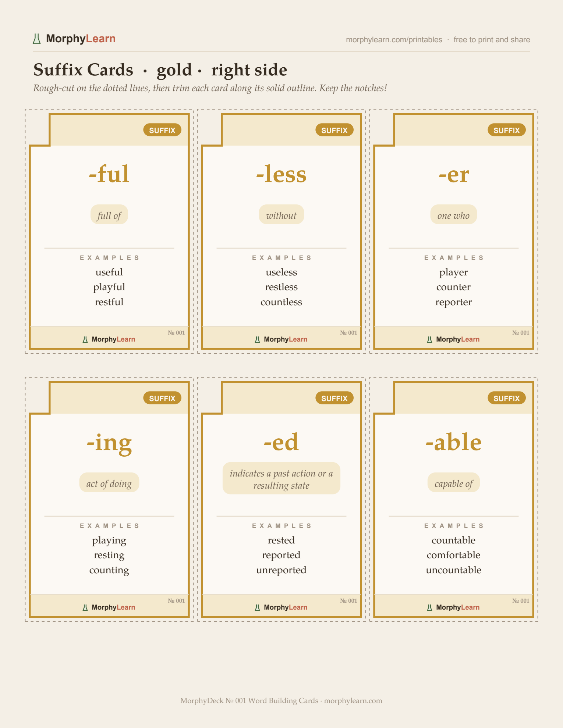Viewport: 563px width, 728px height.
Task: Click the flask icon in the -able card footer
Action: click(429, 607)
